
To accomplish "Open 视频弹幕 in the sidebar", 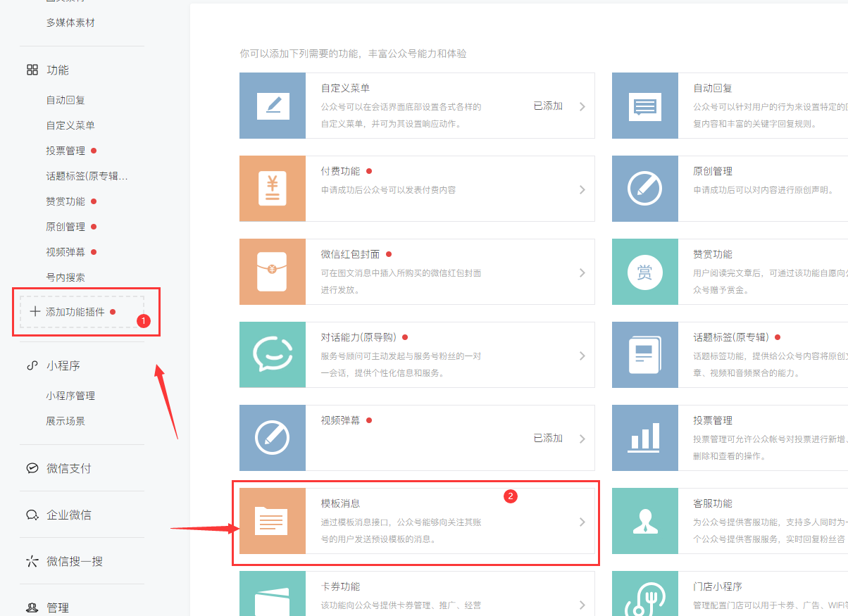I will (x=66, y=252).
